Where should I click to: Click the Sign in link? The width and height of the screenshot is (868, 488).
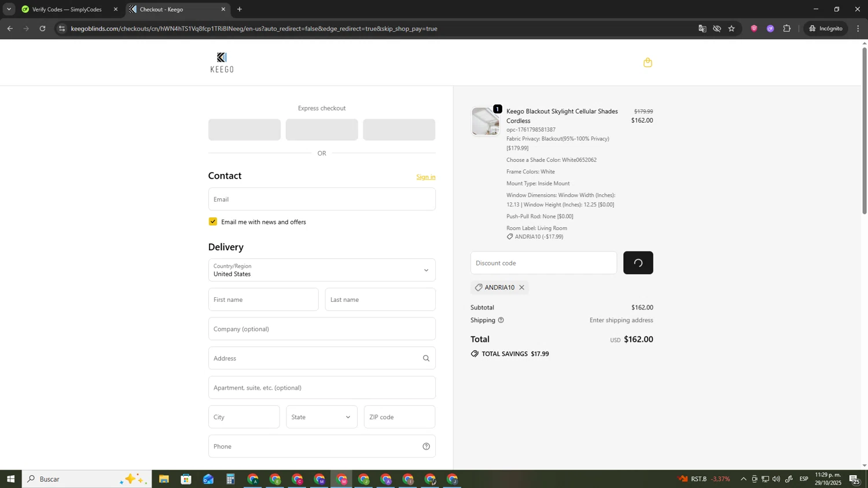pyautogui.click(x=426, y=177)
